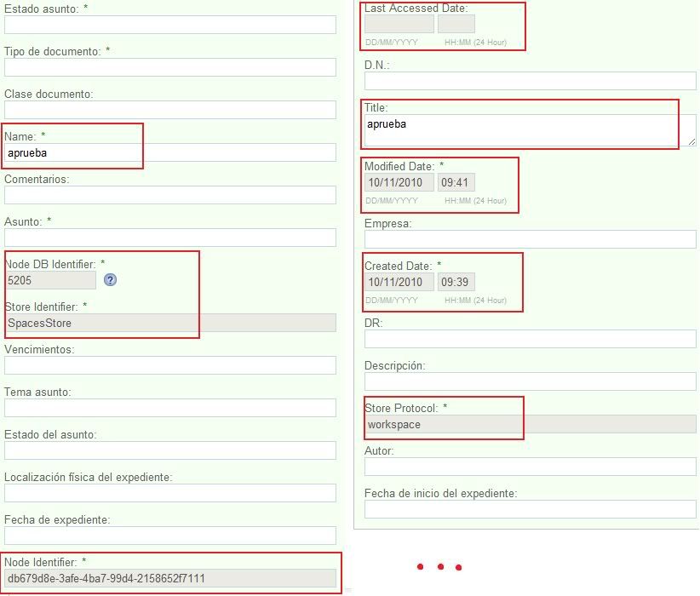700x596 pixels.
Task: Click the help icon beside Node DB Identifier
Action: (110, 279)
